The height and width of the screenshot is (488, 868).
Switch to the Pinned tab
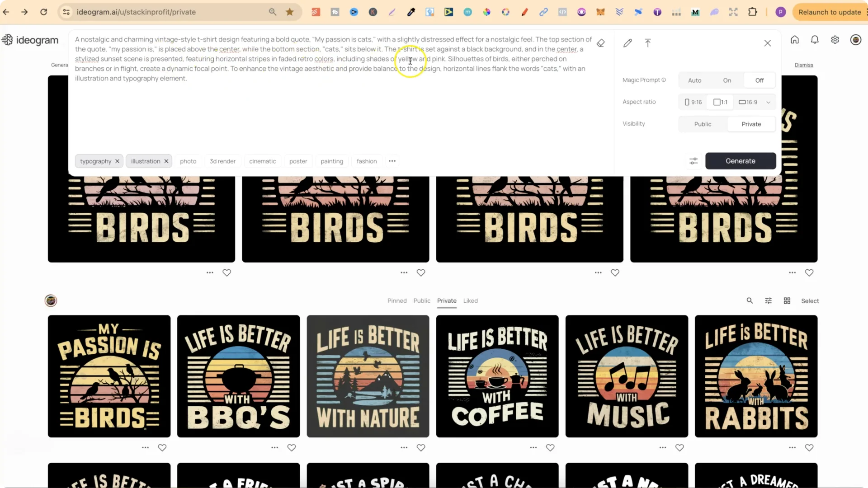click(x=397, y=301)
